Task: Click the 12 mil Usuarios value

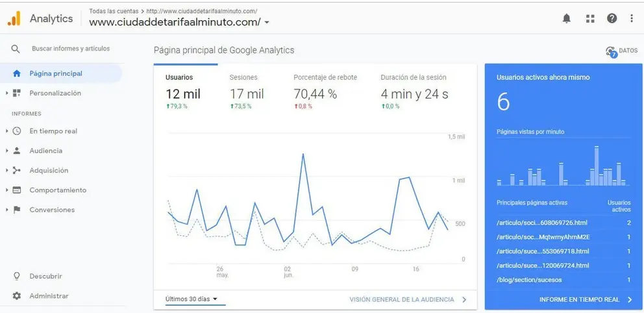Action: [x=183, y=94]
